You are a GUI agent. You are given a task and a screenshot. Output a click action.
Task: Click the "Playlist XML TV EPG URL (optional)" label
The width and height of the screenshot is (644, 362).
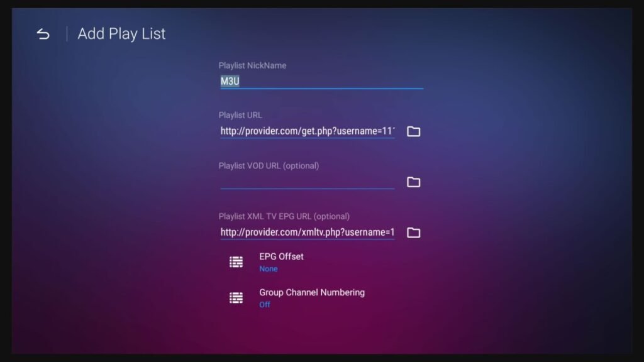click(284, 216)
